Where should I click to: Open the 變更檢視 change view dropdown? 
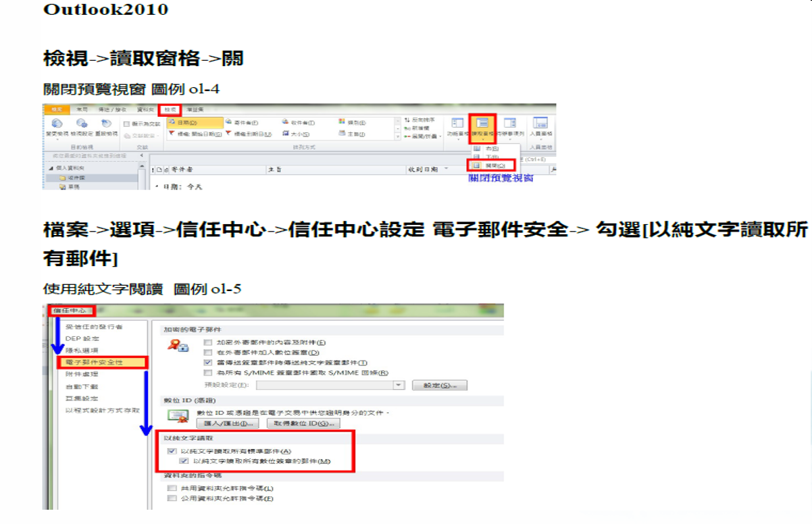[57, 128]
